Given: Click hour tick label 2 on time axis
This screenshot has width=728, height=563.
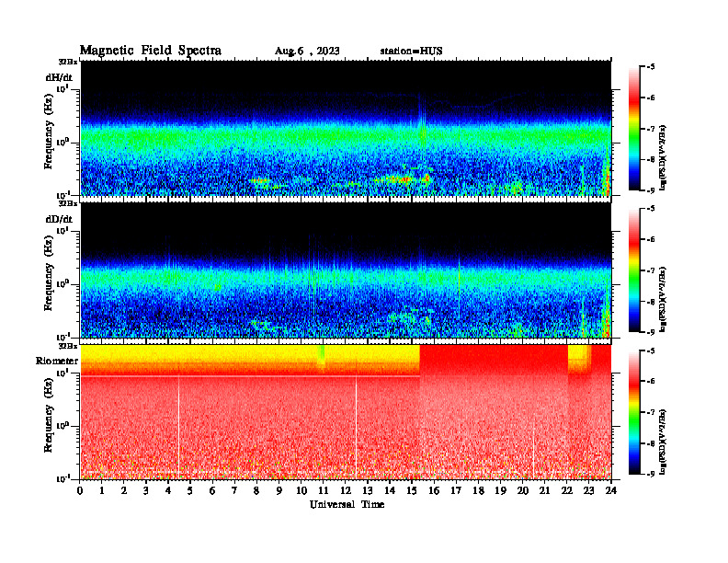Looking at the screenshot, I should (124, 490).
